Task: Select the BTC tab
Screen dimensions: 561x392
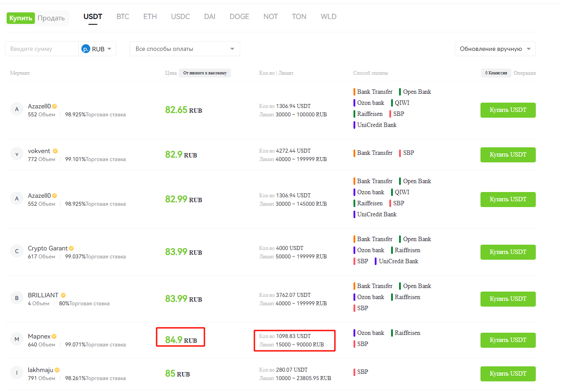Action: 123,17
